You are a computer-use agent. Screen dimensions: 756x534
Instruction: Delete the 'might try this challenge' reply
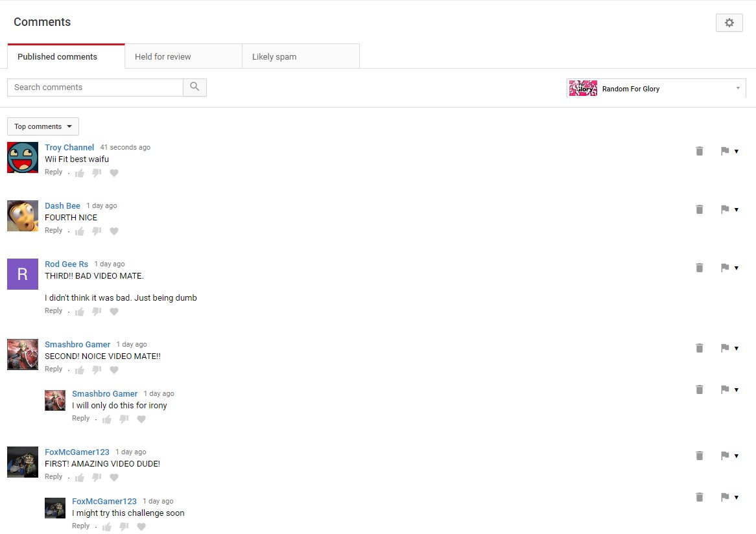click(x=700, y=497)
